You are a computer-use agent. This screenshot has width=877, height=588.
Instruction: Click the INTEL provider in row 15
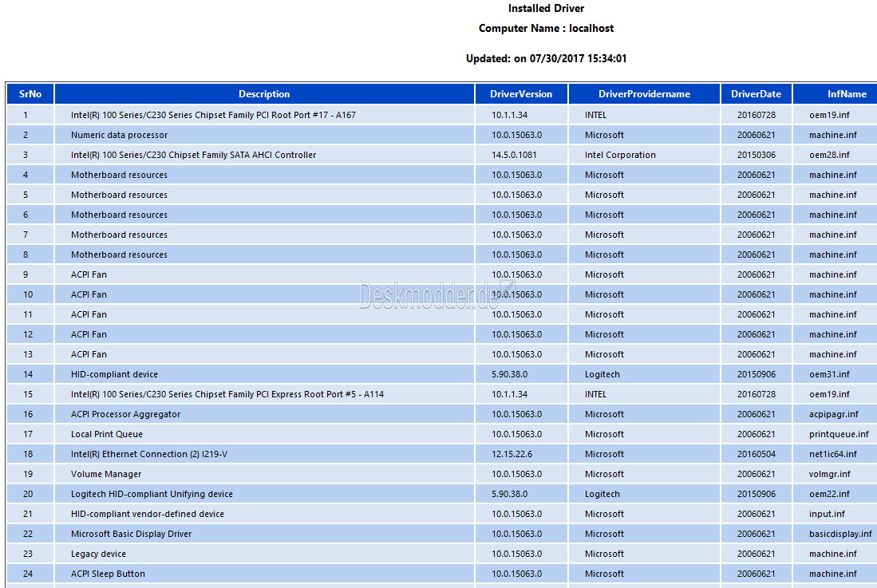pyautogui.click(x=595, y=395)
